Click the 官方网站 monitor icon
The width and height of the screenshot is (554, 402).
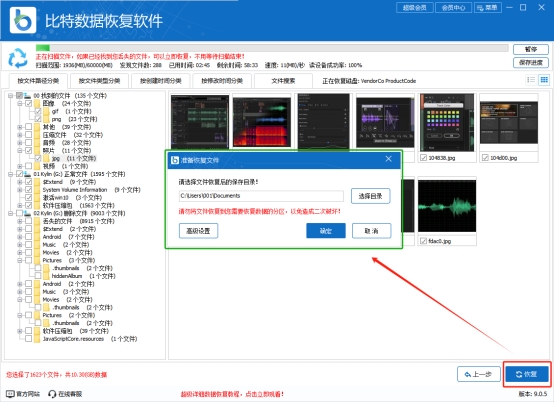pos(11,394)
